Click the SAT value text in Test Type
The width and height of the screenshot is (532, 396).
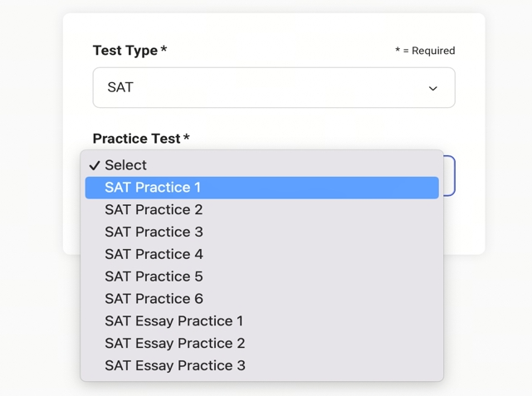pyautogui.click(x=120, y=87)
